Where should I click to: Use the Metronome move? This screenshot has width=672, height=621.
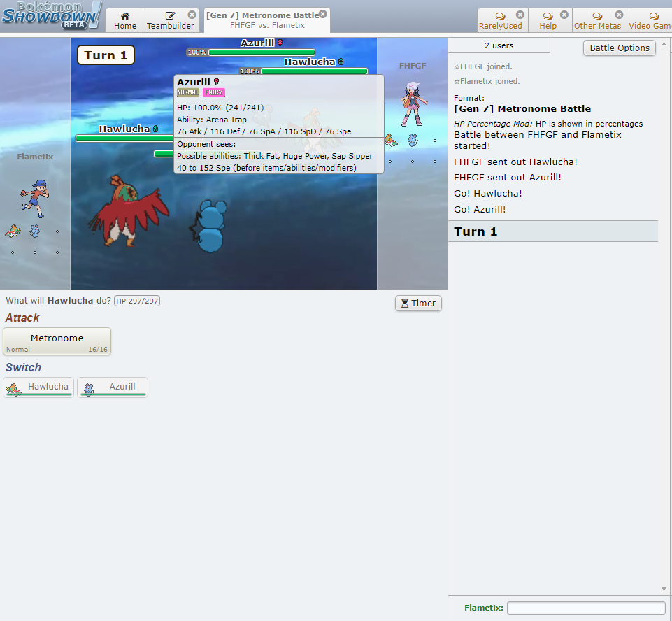pyautogui.click(x=57, y=341)
